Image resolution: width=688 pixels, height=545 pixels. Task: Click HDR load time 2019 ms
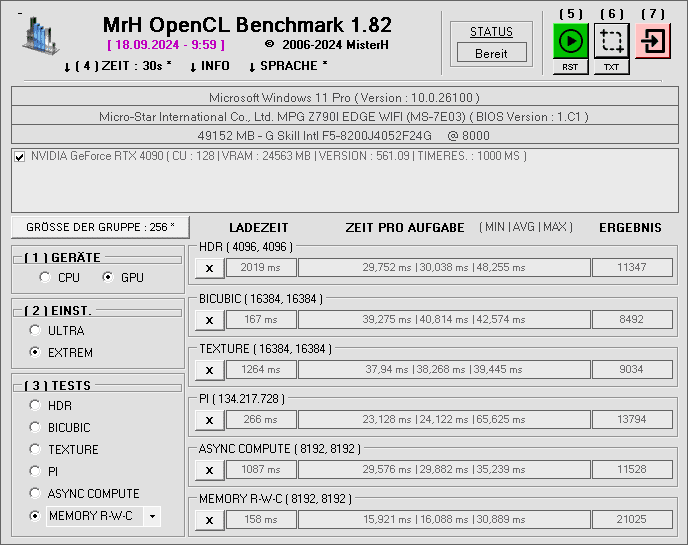(x=261, y=267)
